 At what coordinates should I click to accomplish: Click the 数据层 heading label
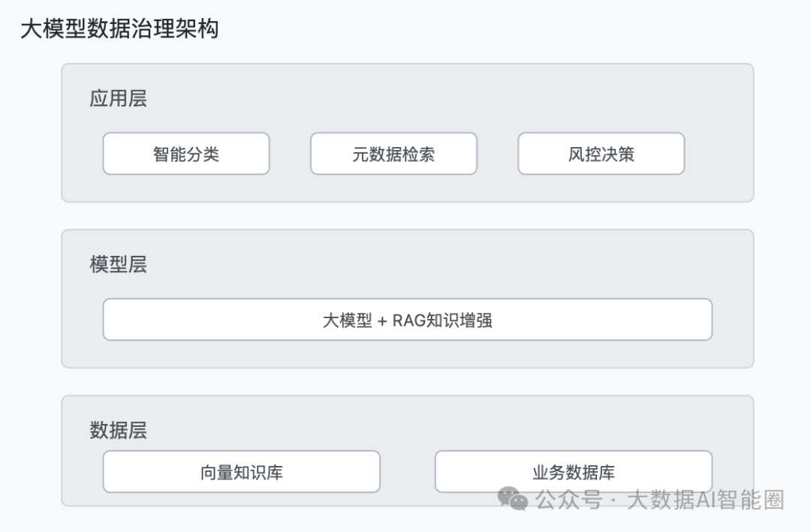pyautogui.click(x=119, y=430)
